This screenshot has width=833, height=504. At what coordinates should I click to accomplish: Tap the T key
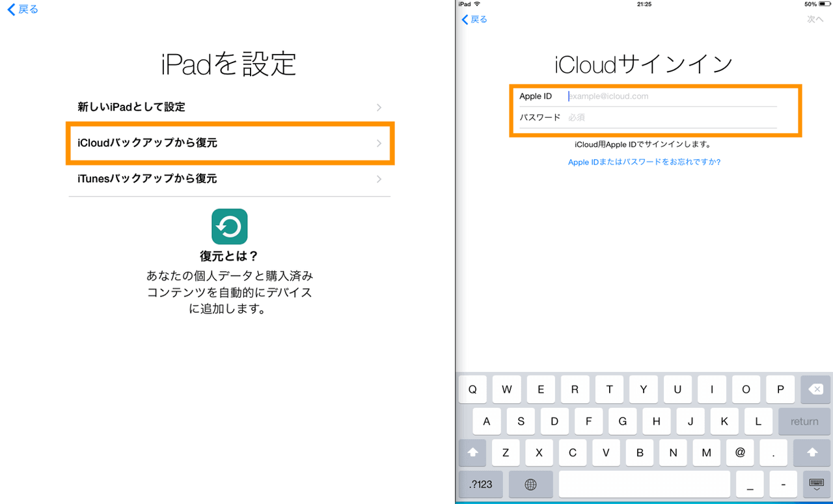[x=609, y=390]
